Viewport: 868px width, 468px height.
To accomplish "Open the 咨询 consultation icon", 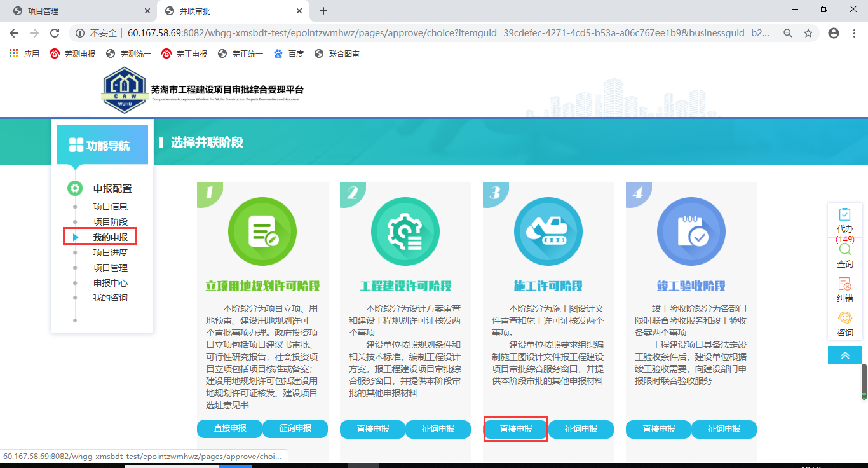I will point(844,324).
